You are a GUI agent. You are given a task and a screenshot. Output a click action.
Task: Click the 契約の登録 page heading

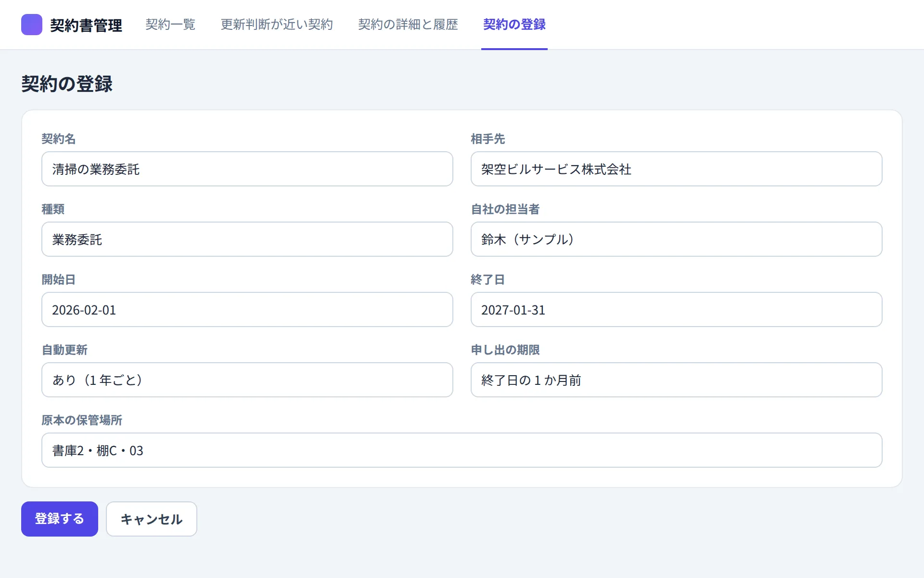pos(67,84)
